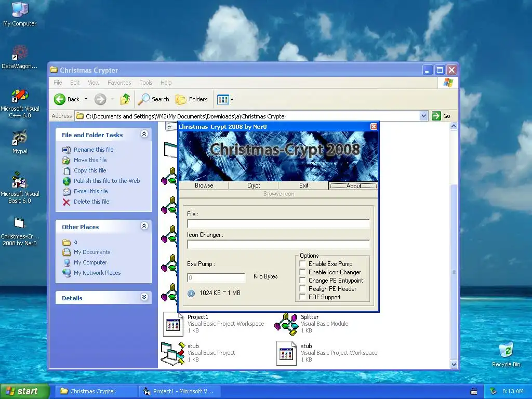Image resolution: width=532 pixels, height=399 pixels.
Task: Go up one folder level icon
Action: tap(125, 99)
